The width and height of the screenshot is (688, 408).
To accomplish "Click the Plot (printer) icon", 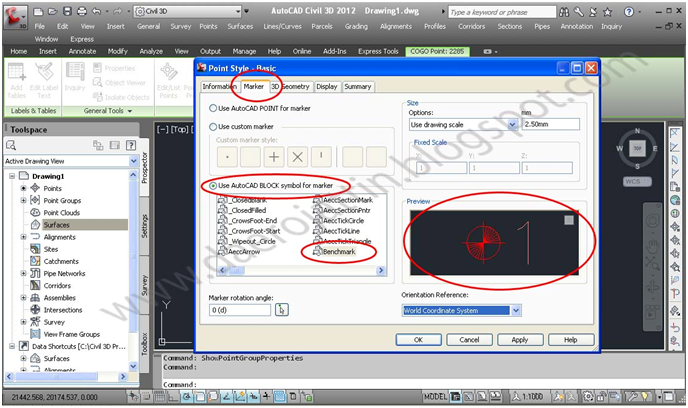I will 82,12.
